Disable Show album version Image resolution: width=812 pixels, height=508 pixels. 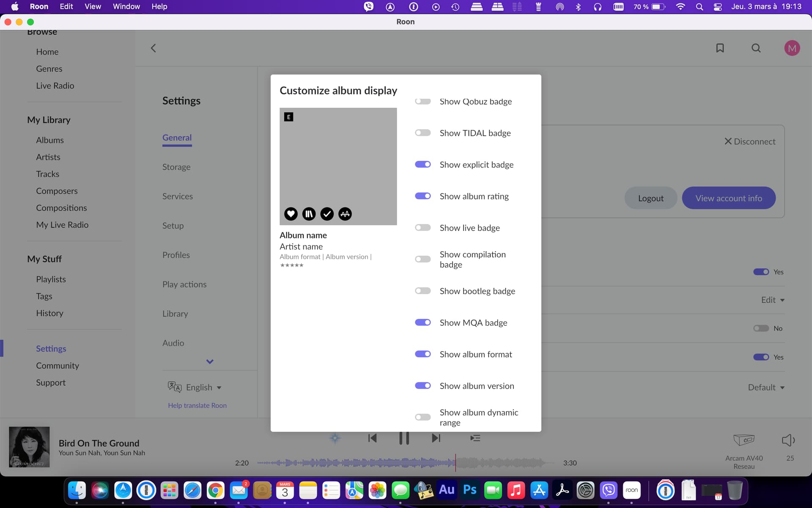click(423, 386)
